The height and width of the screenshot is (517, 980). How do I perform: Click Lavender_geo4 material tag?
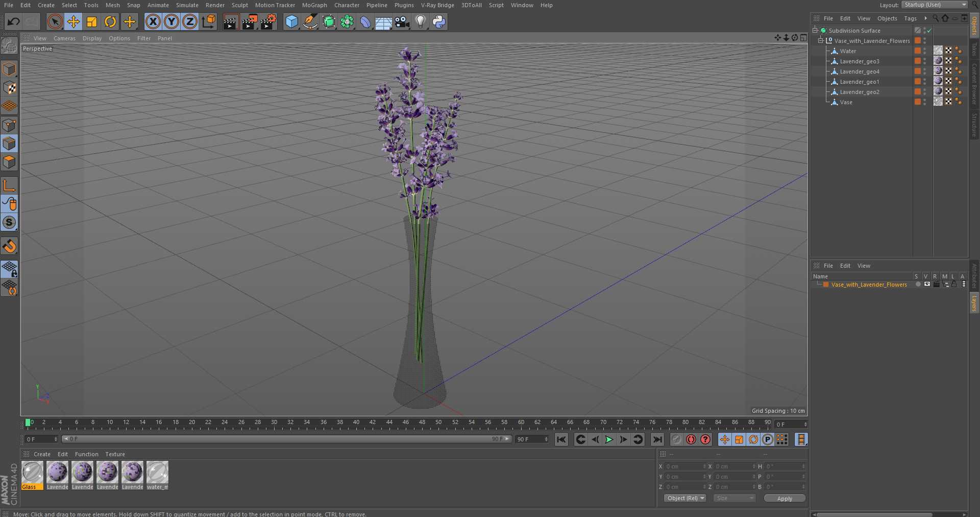tap(938, 71)
